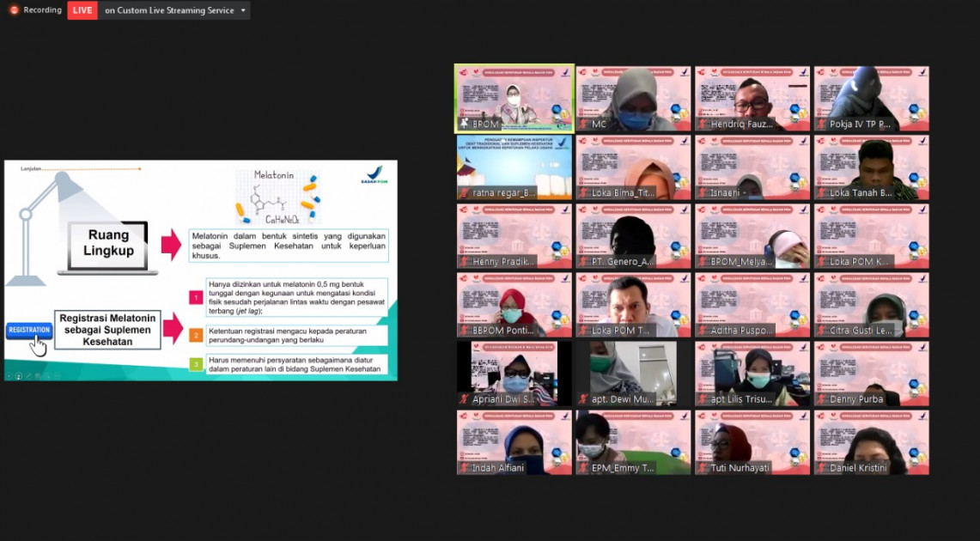Click muted mic icon beside Daniel Kristini
This screenshot has width=980, height=541.
point(822,468)
